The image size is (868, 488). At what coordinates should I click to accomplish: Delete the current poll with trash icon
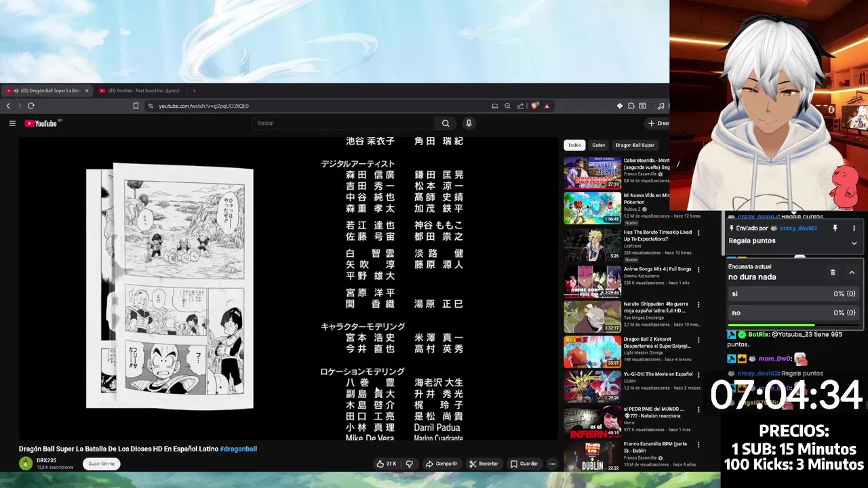[833, 272]
